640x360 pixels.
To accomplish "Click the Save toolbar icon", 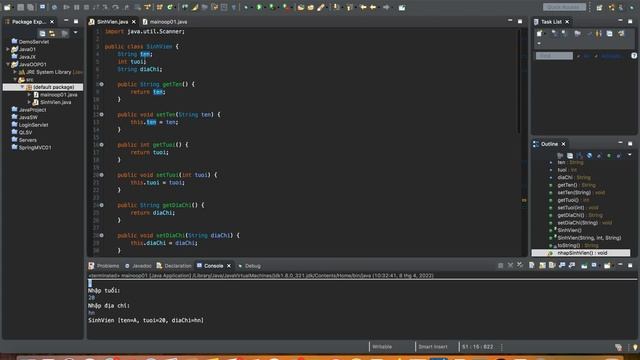I will [20, 7].
